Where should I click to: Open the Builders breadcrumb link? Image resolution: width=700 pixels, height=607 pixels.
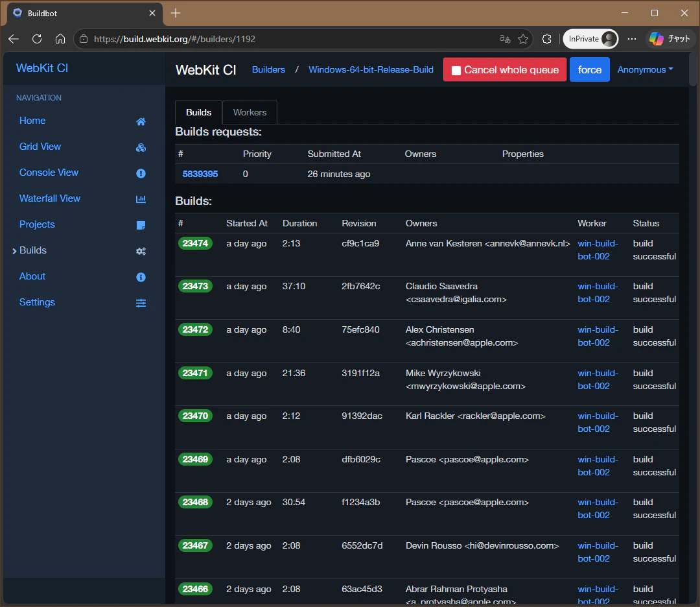click(x=268, y=69)
